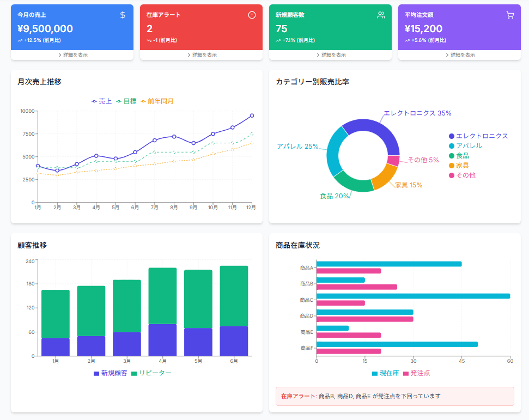Click the 商品C 現在庫 bar
Screen dimensions: 529x420
click(413, 296)
